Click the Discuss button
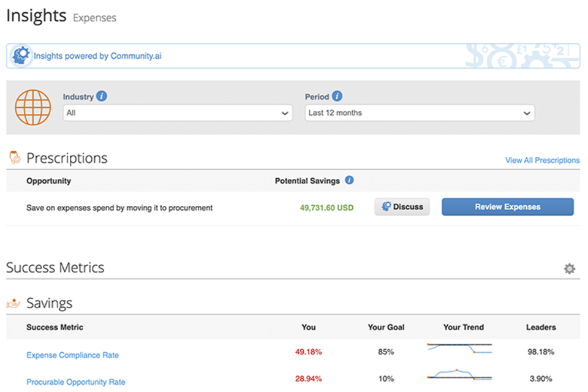 point(402,206)
